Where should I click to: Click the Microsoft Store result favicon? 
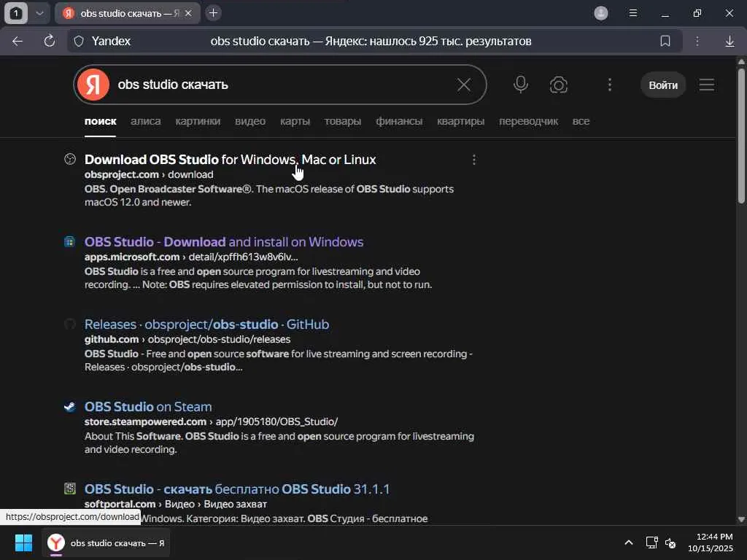pos(70,241)
